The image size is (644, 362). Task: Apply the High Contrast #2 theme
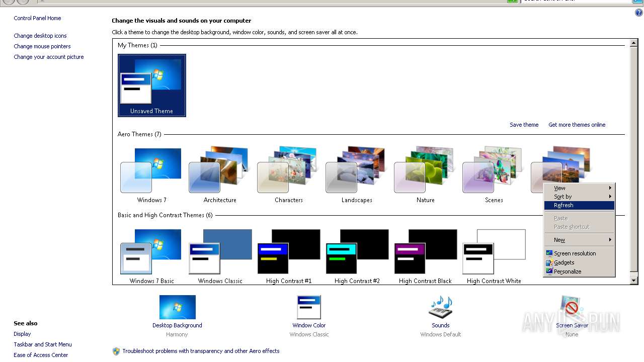357,256
